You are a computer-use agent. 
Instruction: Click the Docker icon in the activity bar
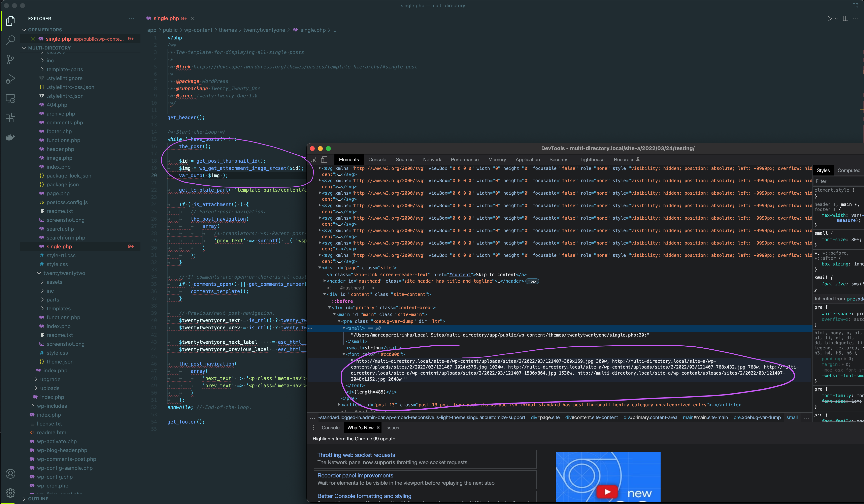coord(10,137)
